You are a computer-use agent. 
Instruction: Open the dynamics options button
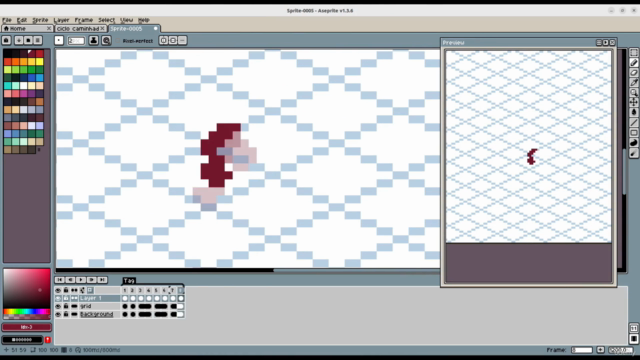tap(106, 40)
